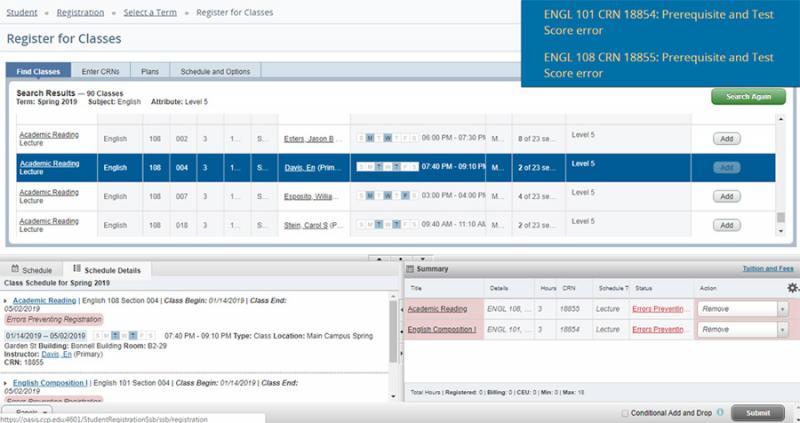
Task: Click the calendar icon on Schedule tab
Action: click(x=14, y=270)
